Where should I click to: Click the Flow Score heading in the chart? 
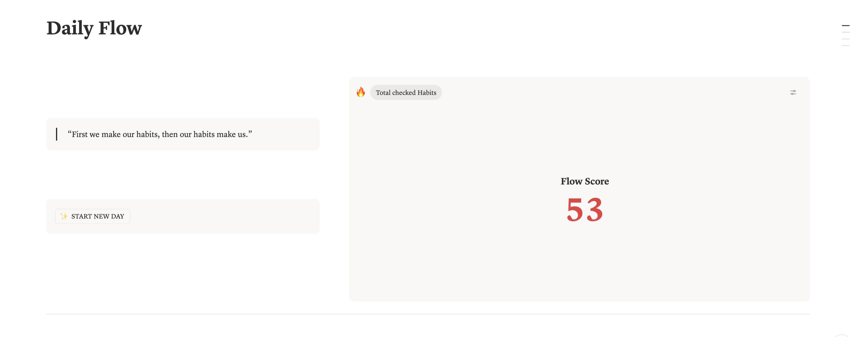pos(584,182)
